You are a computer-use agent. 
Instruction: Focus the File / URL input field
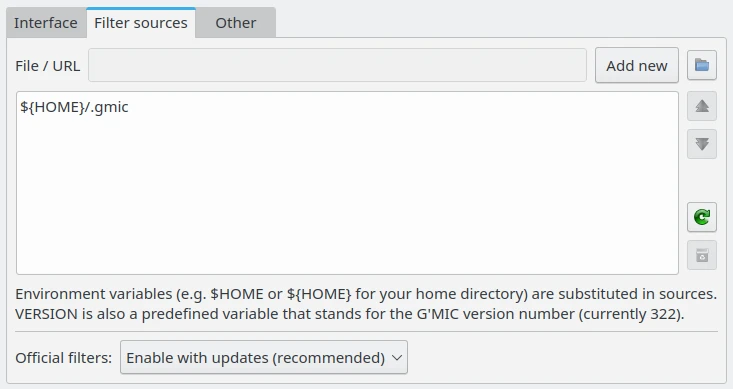[337, 65]
